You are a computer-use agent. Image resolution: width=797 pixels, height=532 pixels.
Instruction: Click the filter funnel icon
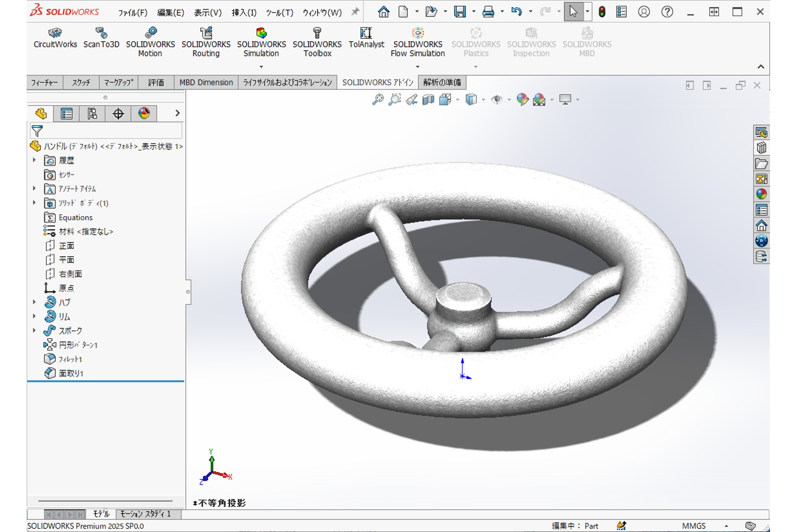tap(37, 131)
